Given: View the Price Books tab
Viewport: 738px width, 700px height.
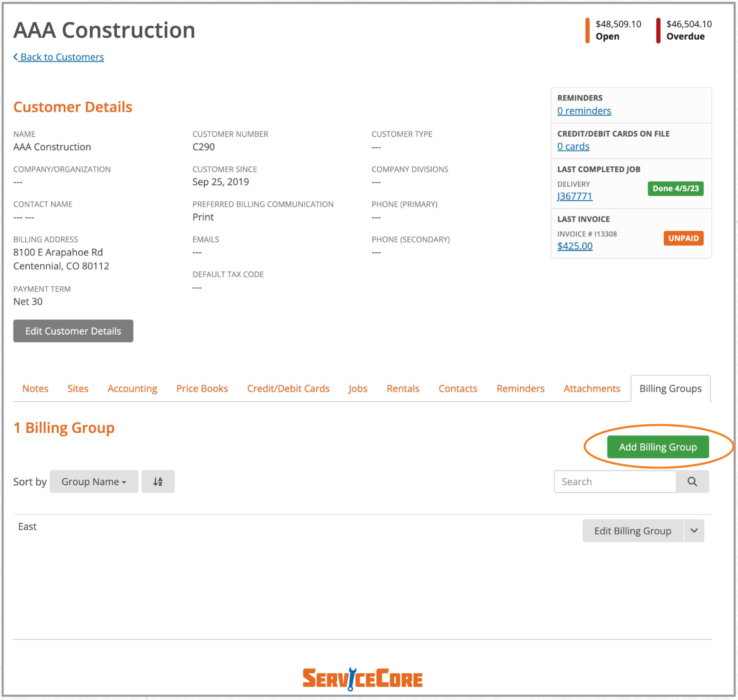Looking at the screenshot, I should pos(202,388).
